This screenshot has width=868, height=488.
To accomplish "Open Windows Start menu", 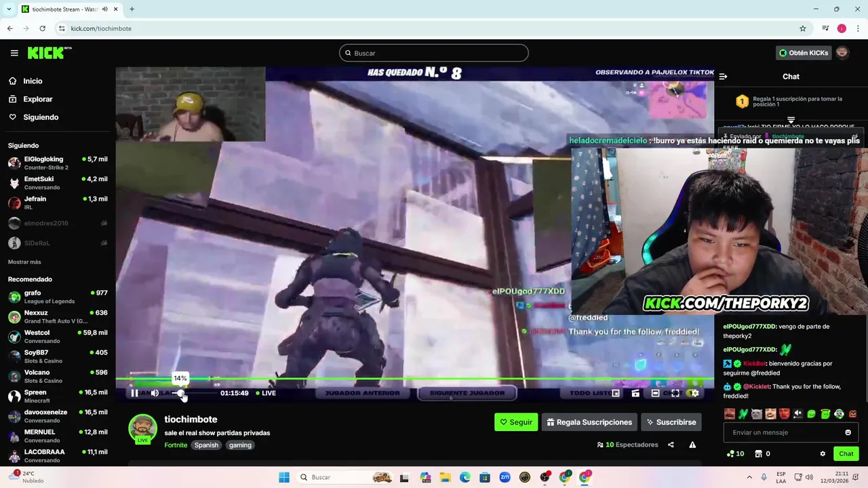I will coord(283,477).
